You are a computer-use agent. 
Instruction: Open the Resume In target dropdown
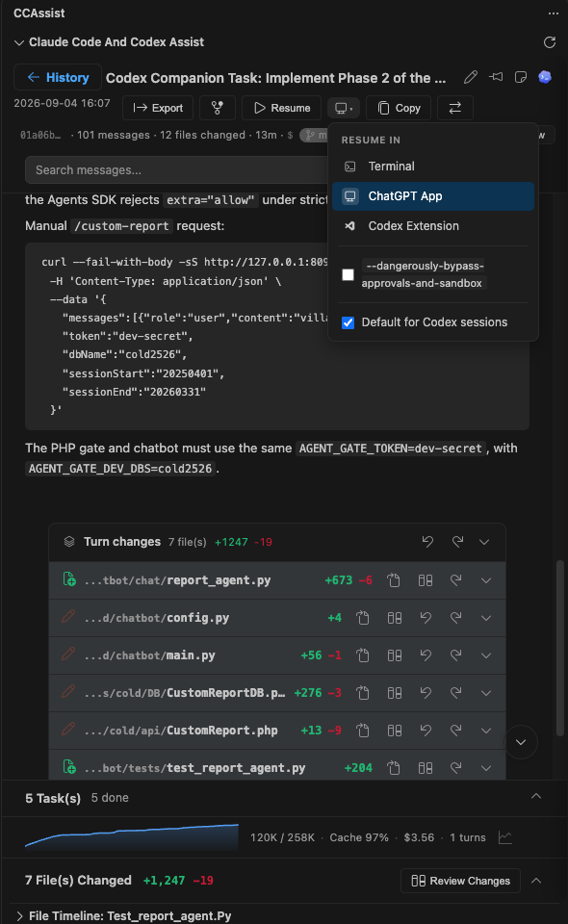click(x=344, y=108)
